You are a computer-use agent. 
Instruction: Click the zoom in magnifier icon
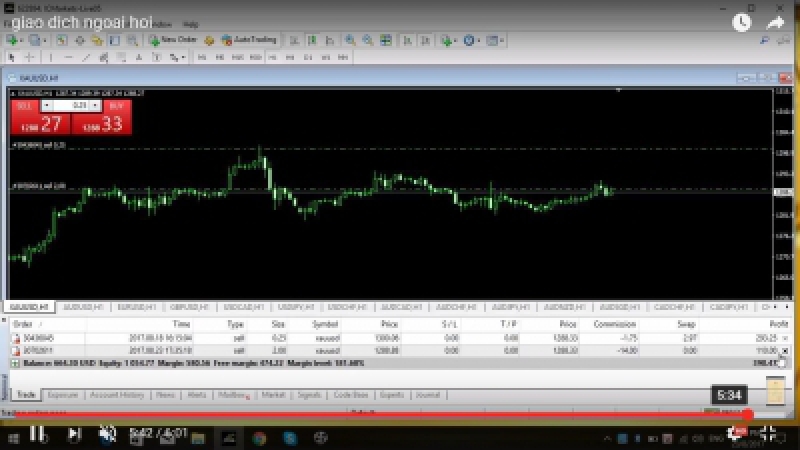[x=350, y=40]
